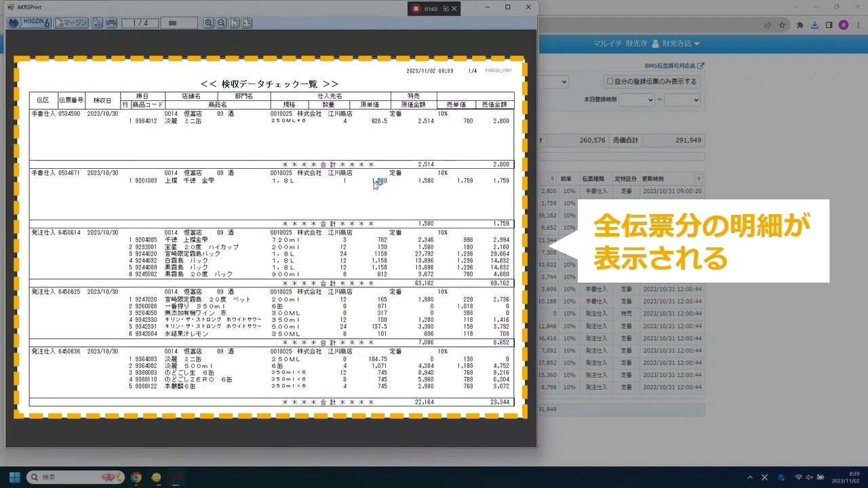The image size is (868, 488).
Task: Click the zoom out magnifier icon
Action: [221, 23]
